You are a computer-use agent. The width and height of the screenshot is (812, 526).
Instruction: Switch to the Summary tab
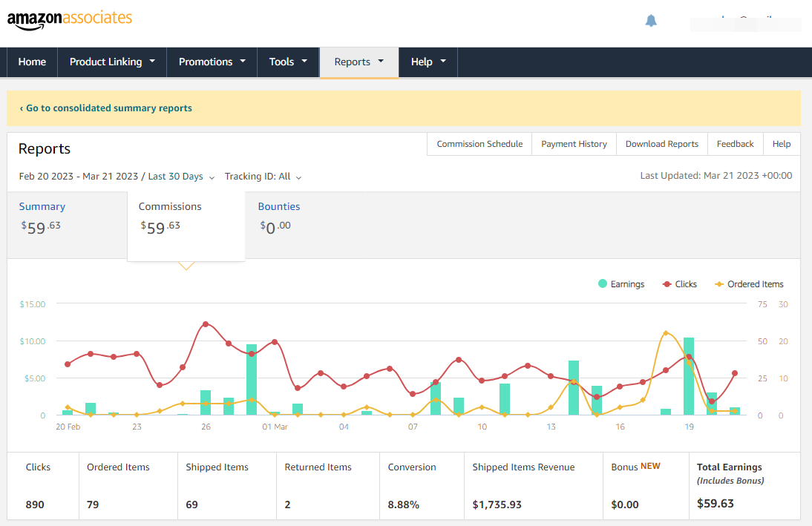(42, 206)
